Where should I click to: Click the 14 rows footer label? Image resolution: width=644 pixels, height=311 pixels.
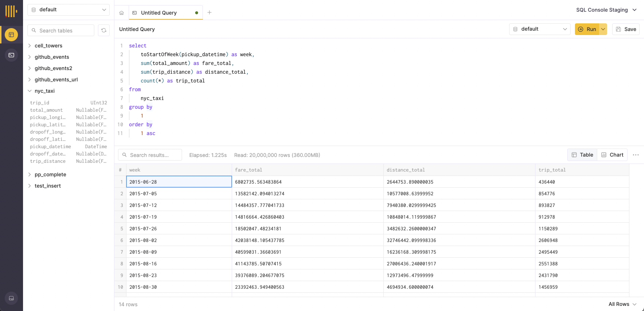pyautogui.click(x=128, y=304)
